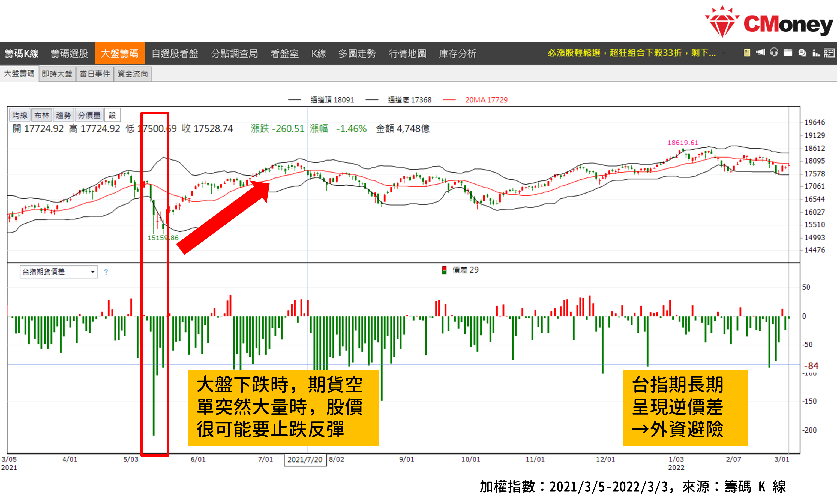
Task: Click the window layout icon
Action: (x=788, y=53)
